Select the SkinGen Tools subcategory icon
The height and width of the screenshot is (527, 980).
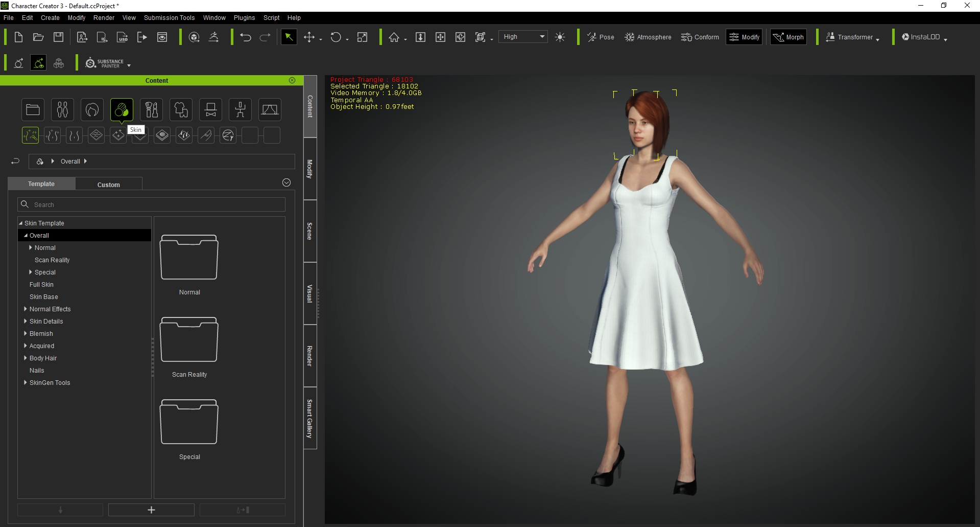[228, 135]
